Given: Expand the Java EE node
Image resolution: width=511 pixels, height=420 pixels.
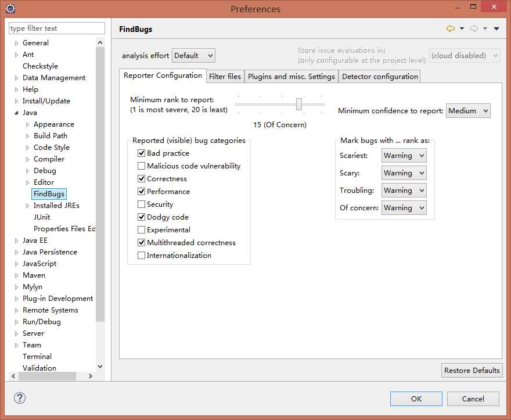Looking at the screenshot, I should [x=16, y=240].
